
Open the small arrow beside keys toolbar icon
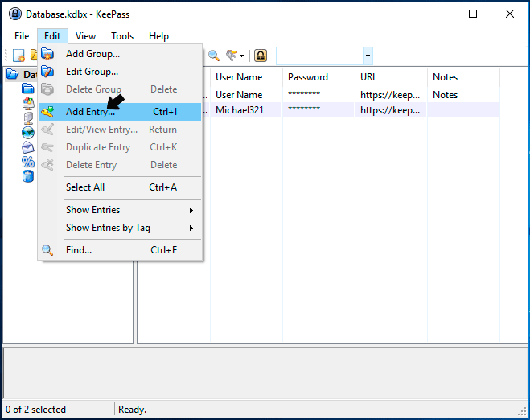(x=242, y=56)
